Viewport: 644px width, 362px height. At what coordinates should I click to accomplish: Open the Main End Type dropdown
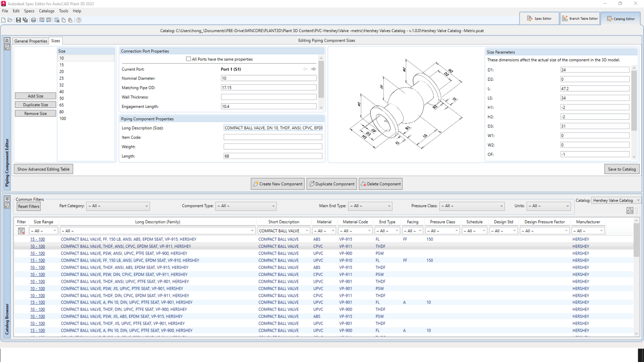pyautogui.click(x=370, y=206)
